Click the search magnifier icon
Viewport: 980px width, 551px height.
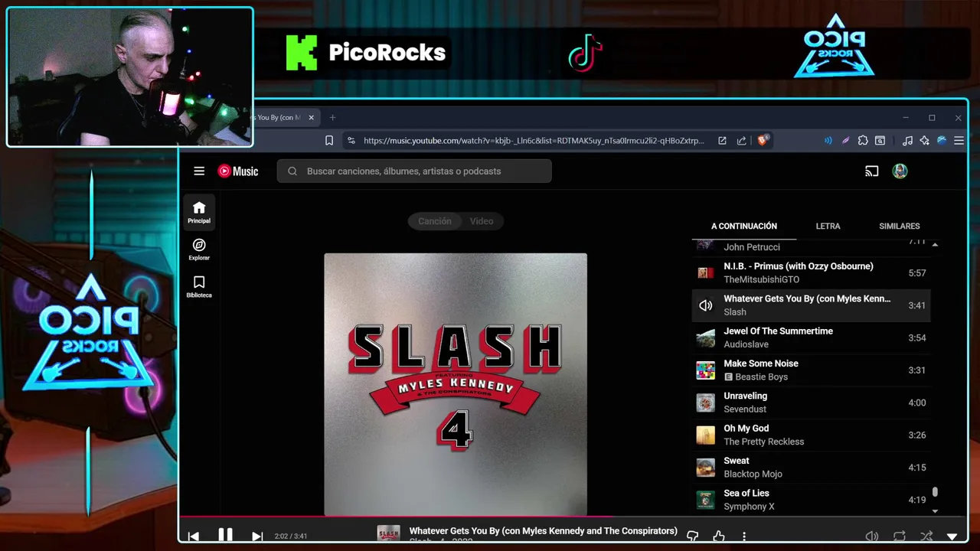click(x=292, y=171)
